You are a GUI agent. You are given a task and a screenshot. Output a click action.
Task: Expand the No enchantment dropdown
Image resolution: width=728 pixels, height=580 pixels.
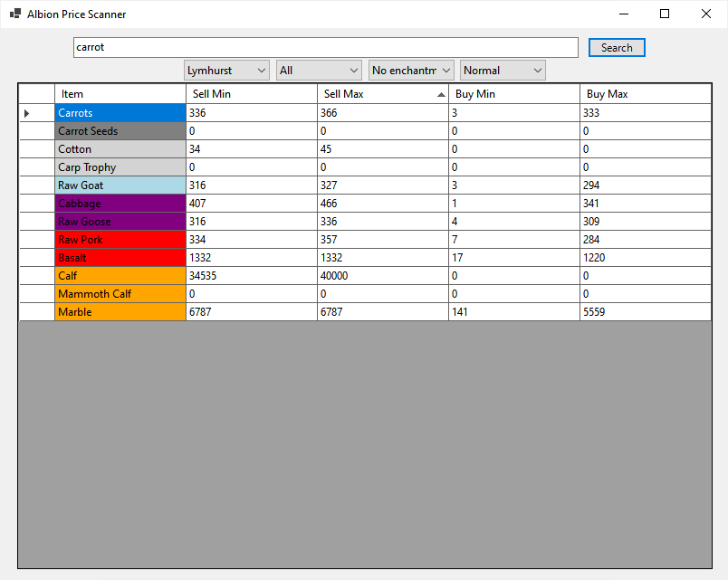point(411,70)
